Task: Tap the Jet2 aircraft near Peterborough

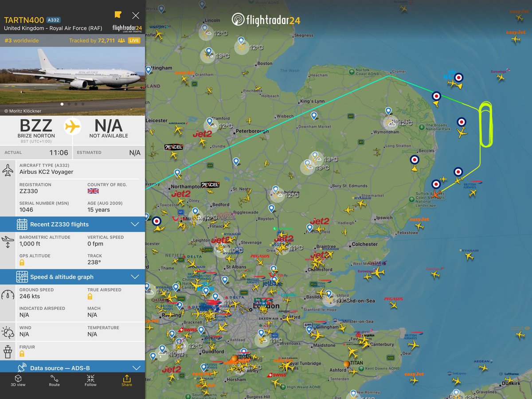Action: tap(202, 142)
